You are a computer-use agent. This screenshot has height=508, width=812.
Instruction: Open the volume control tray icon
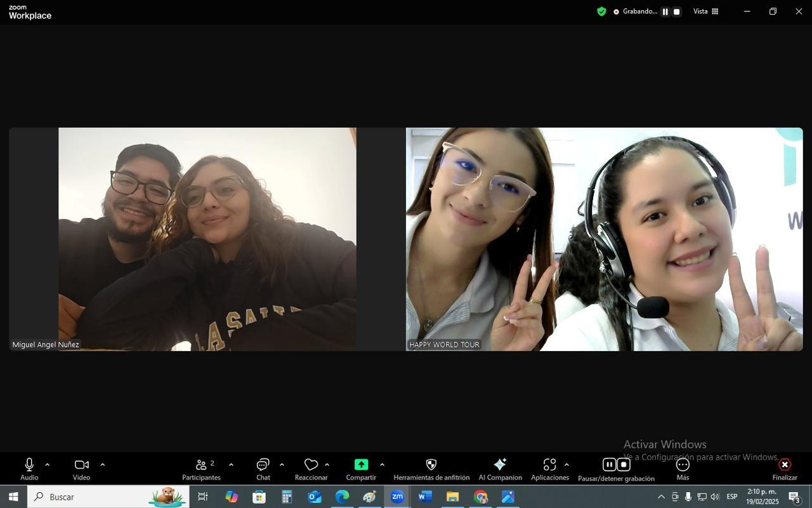[x=715, y=497]
